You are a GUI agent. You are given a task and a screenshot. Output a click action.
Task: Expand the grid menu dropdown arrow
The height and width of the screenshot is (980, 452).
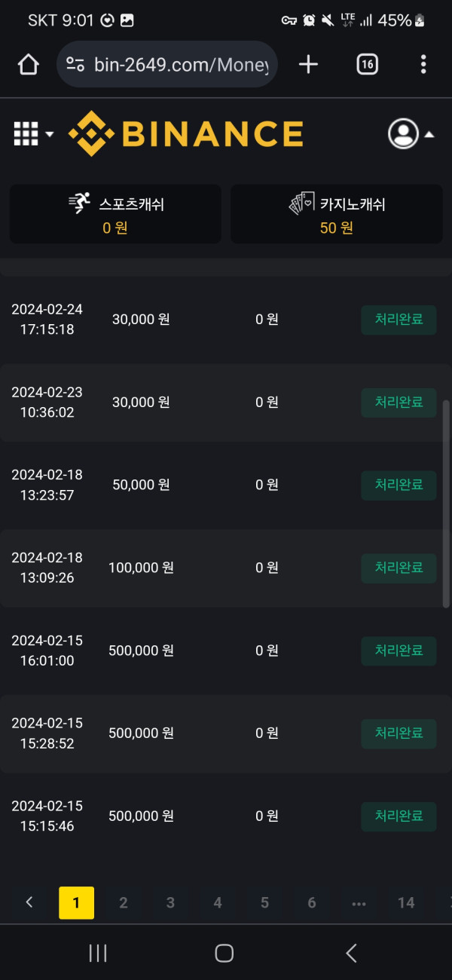click(x=50, y=135)
